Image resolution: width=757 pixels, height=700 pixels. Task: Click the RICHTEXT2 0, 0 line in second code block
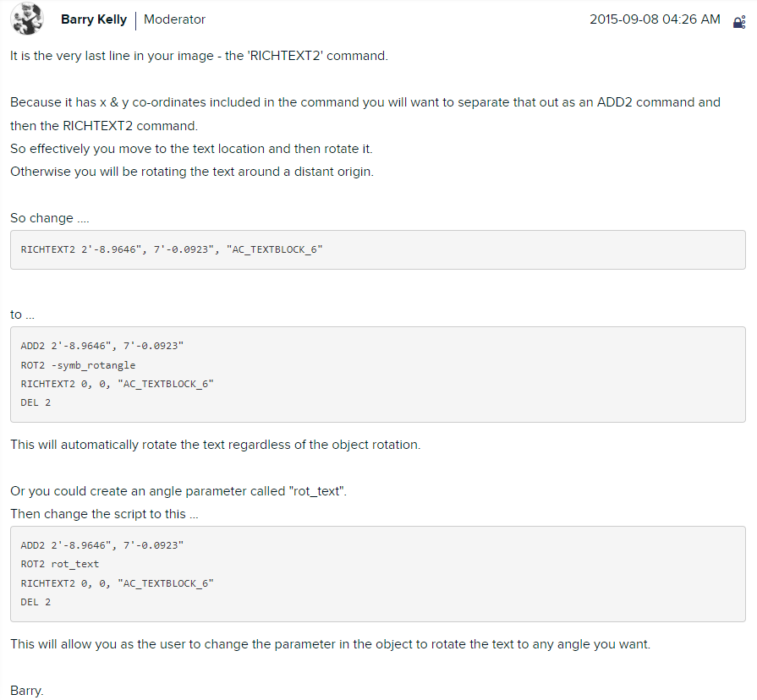[x=118, y=384]
